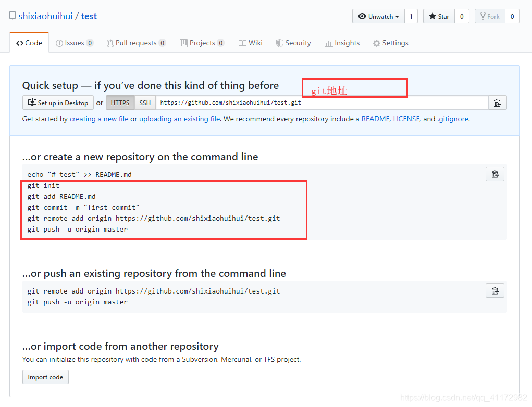
Task: Open the Wiki tab
Action: point(251,43)
